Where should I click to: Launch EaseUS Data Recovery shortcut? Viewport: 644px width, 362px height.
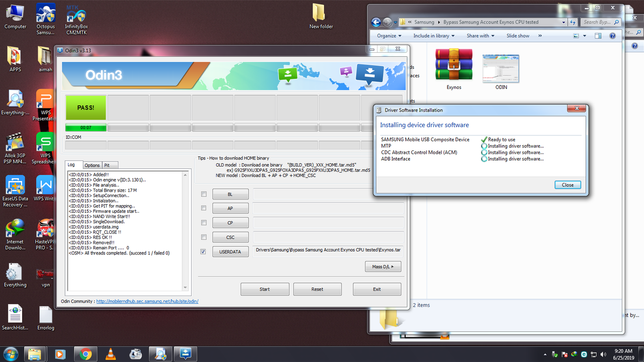click(x=15, y=192)
